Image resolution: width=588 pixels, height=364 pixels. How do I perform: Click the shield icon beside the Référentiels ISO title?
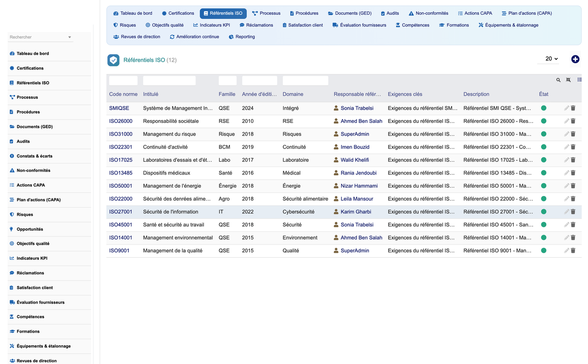point(113,60)
